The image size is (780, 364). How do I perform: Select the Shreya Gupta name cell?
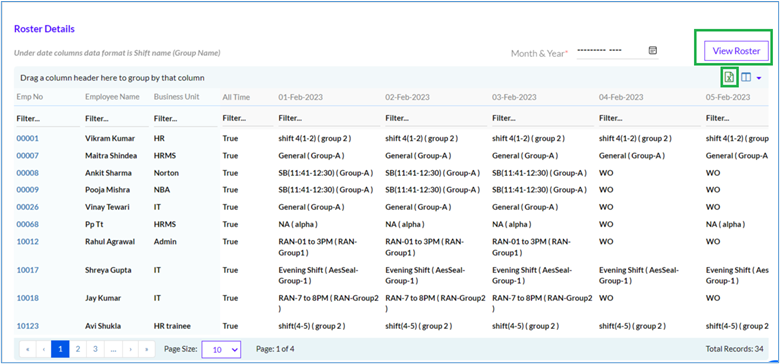click(108, 270)
